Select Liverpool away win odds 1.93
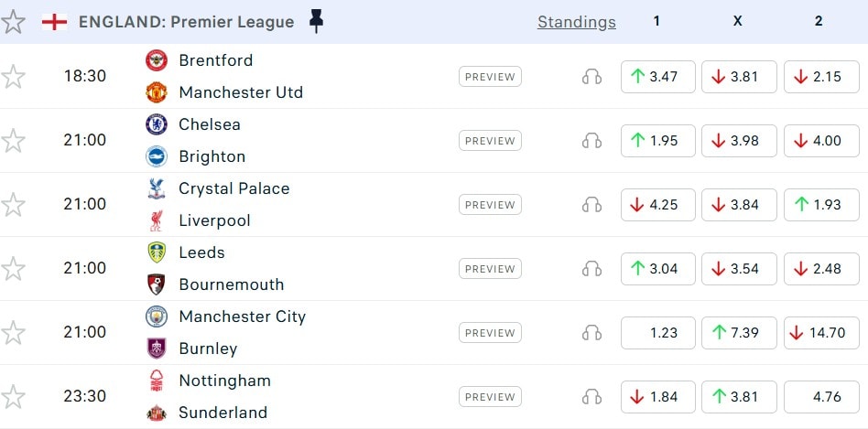This screenshot has width=868, height=429. [820, 205]
